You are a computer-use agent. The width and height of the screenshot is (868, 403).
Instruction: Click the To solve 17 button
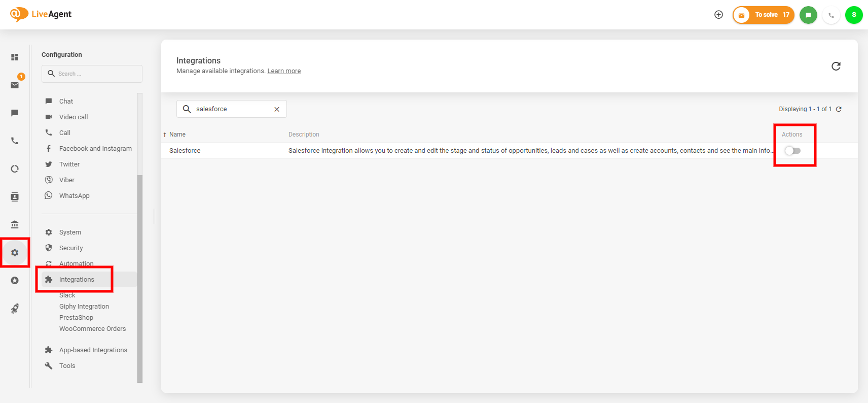764,15
